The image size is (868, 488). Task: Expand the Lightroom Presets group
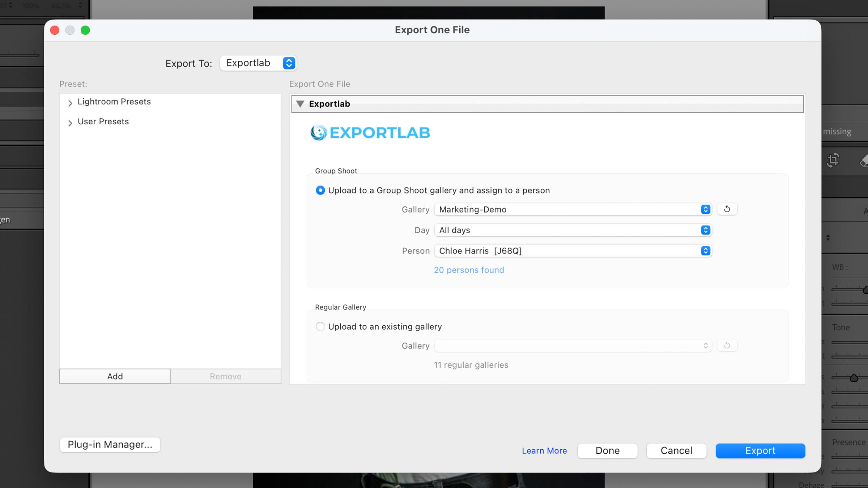tap(70, 103)
